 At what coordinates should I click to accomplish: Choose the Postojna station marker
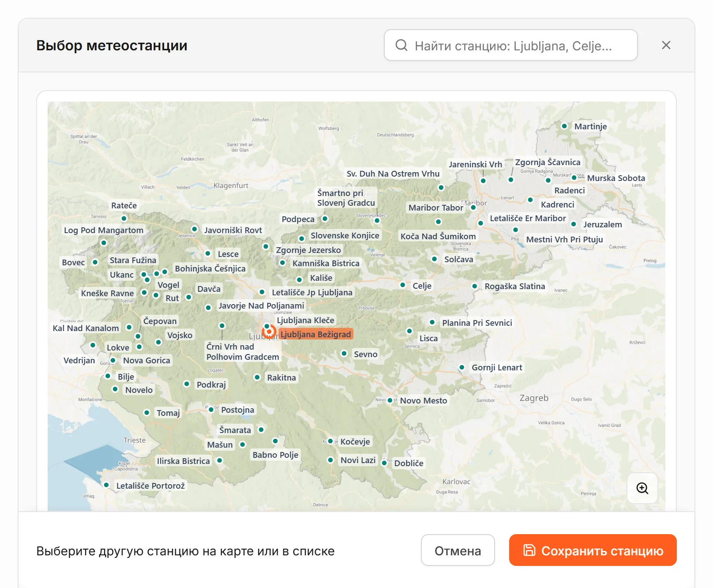pyautogui.click(x=211, y=410)
